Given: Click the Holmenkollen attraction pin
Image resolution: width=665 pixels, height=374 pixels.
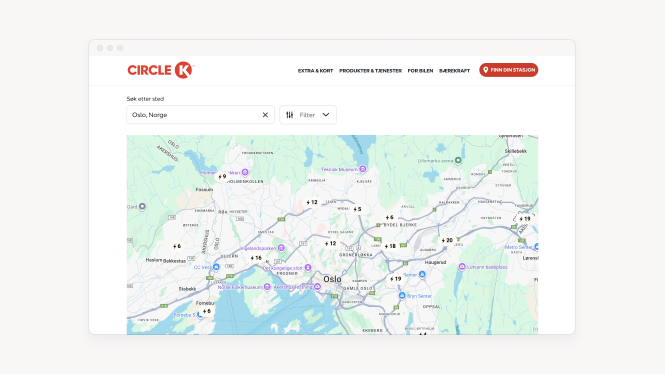Looking at the screenshot, I should (x=245, y=172).
